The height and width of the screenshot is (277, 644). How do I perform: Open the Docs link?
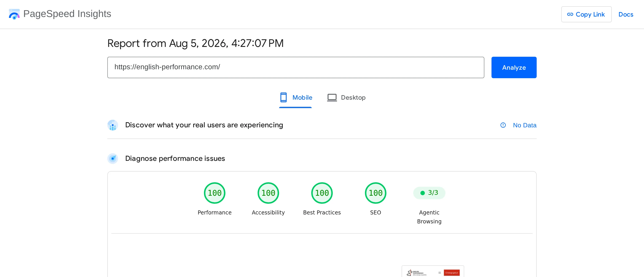coord(625,14)
